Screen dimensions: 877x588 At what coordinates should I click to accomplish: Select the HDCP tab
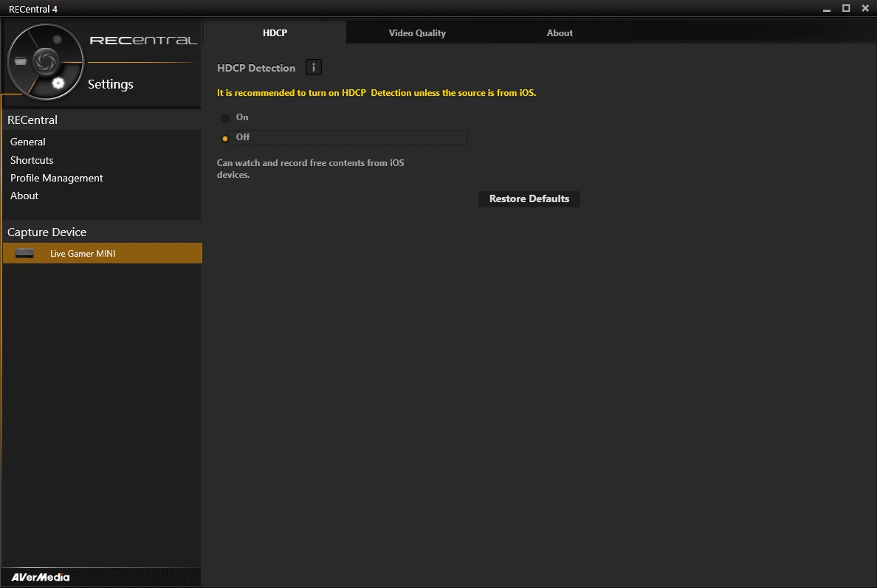(275, 33)
